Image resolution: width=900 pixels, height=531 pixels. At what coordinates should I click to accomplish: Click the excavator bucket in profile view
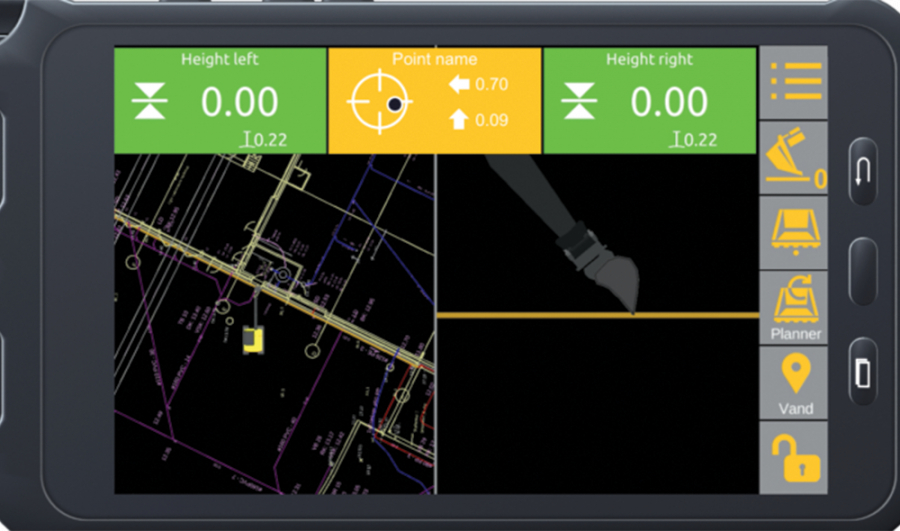click(613, 276)
